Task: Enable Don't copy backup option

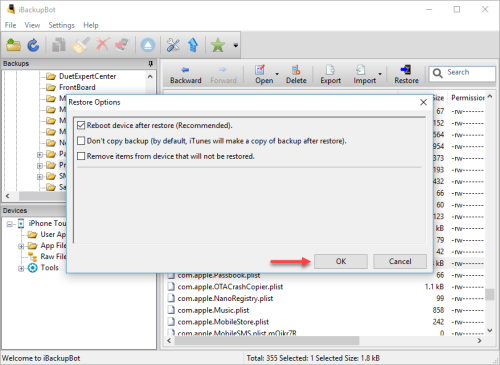Action: click(81, 141)
